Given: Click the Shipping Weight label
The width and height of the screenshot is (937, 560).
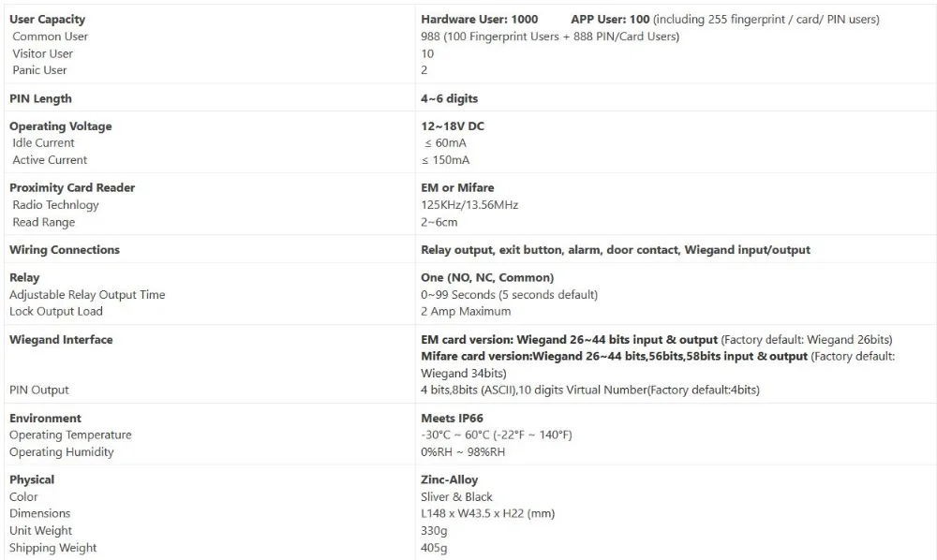Looking at the screenshot, I should click(52, 548).
